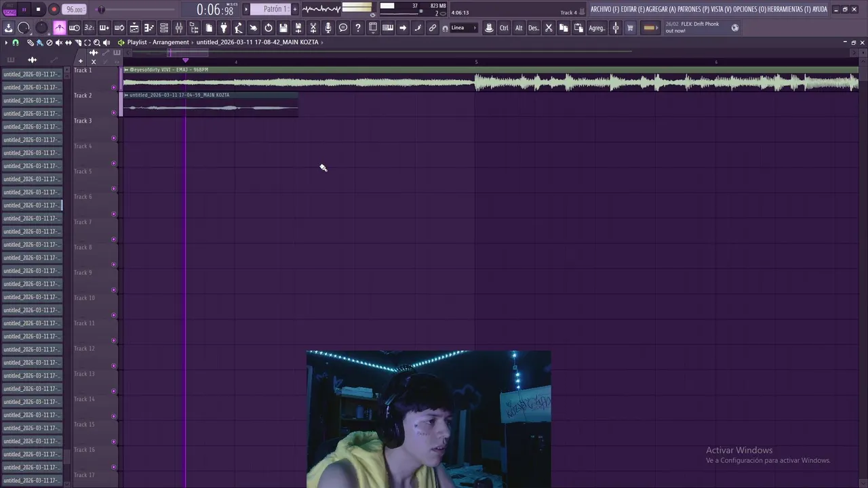Open the VISTA menu

point(721,9)
